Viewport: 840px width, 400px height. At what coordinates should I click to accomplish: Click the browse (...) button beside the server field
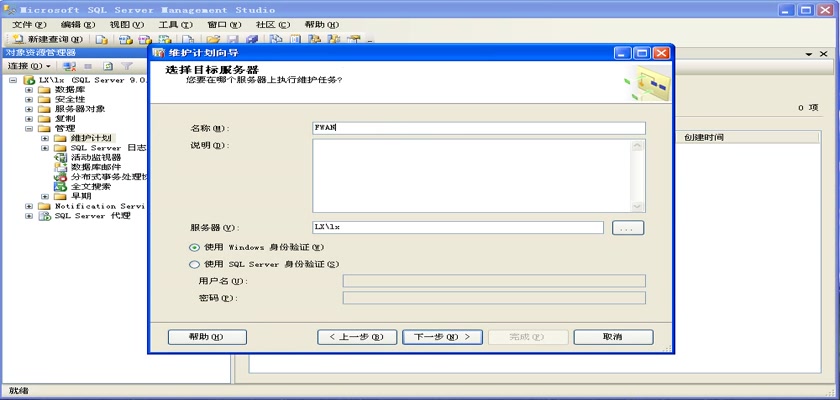click(x=628, y=228)
